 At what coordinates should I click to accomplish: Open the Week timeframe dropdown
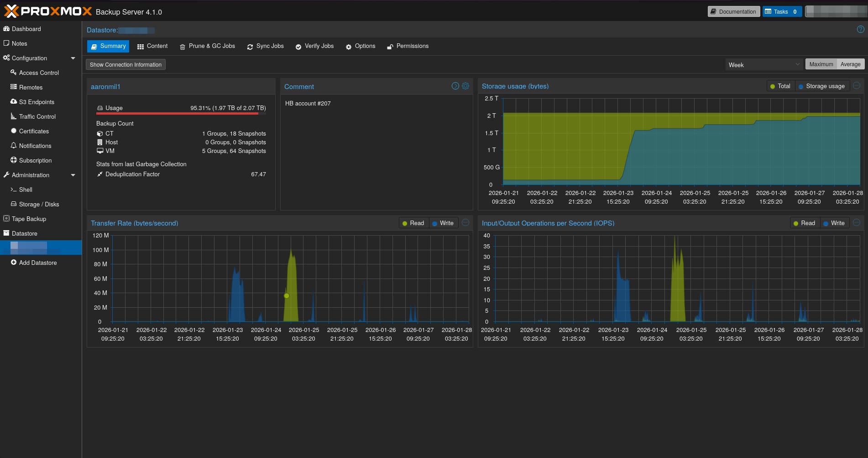(763, 64)
